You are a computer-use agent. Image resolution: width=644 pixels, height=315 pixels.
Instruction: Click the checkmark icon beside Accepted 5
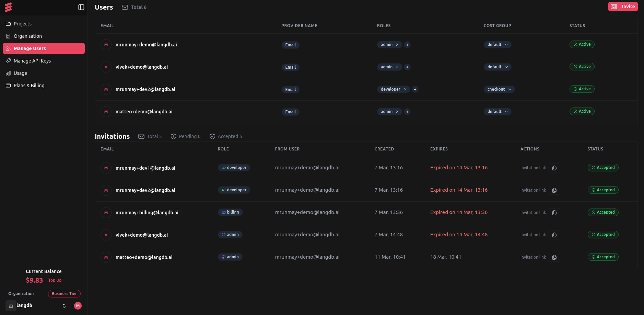click(x=212, y=136)
